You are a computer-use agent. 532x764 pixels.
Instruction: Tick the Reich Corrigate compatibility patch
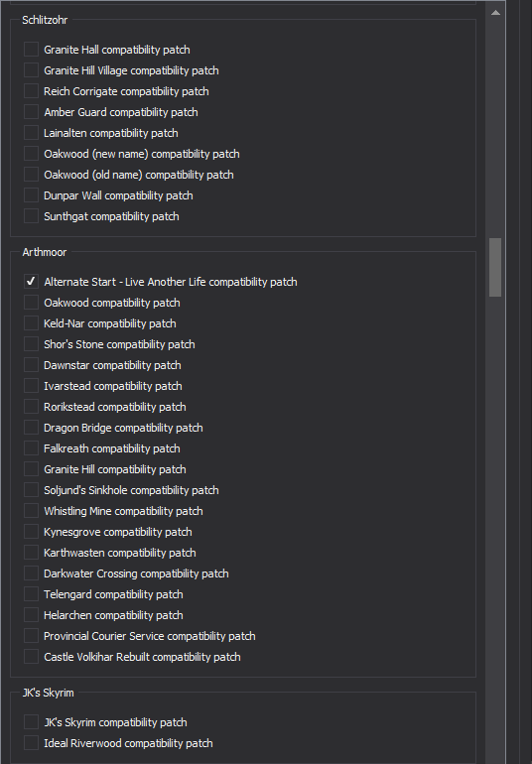[31, 90]
